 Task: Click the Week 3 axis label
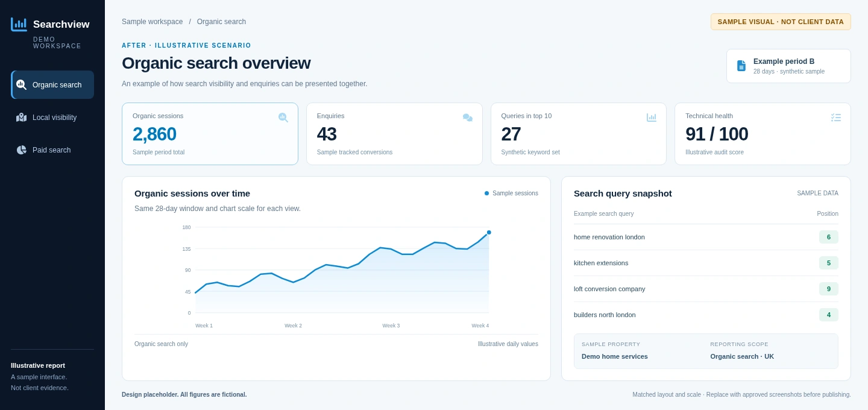coord(391,326)
